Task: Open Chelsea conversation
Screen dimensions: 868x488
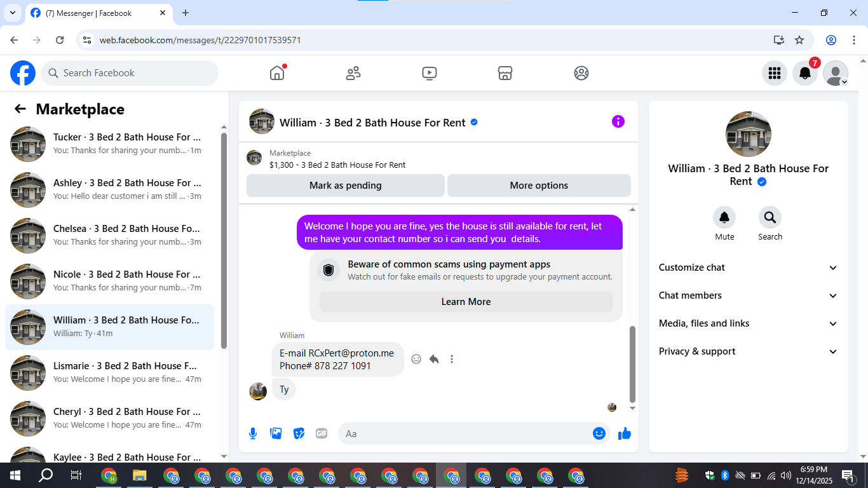Action: 109,235
